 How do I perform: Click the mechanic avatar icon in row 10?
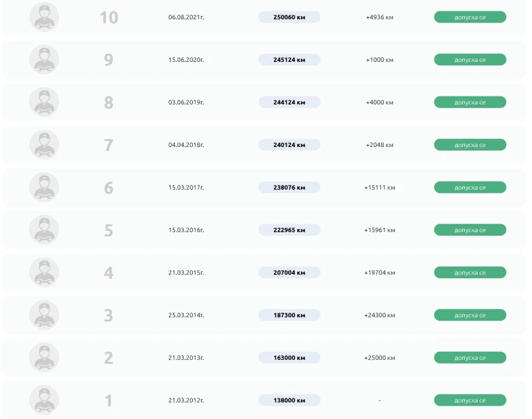tap(44, 17)
